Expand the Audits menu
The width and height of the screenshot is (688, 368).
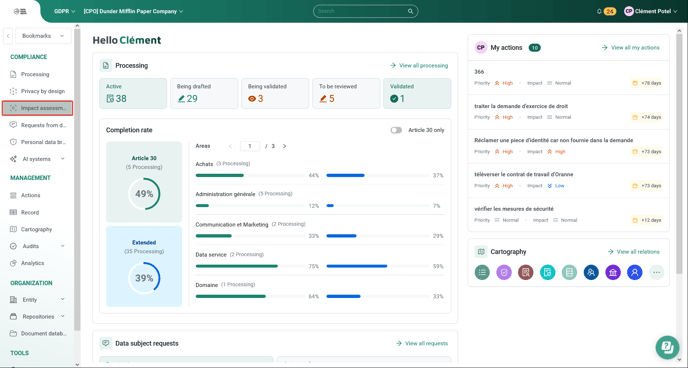coord(62,246)
